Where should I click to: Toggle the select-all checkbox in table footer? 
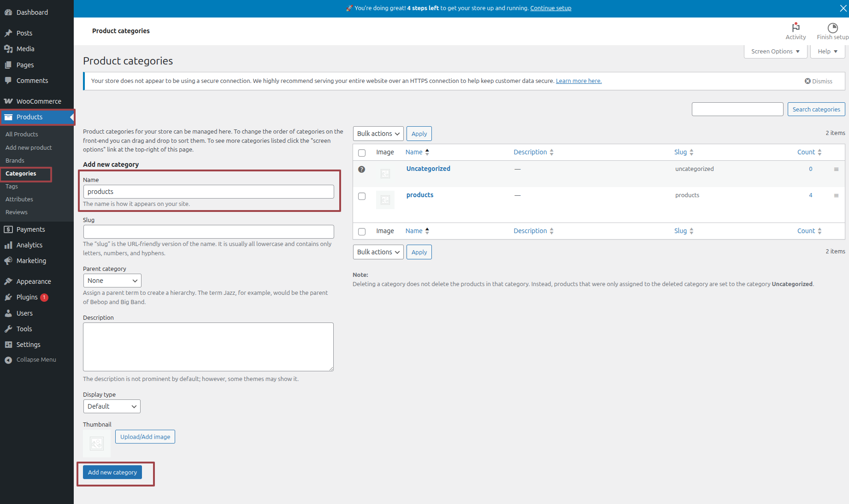click(362, 232)
